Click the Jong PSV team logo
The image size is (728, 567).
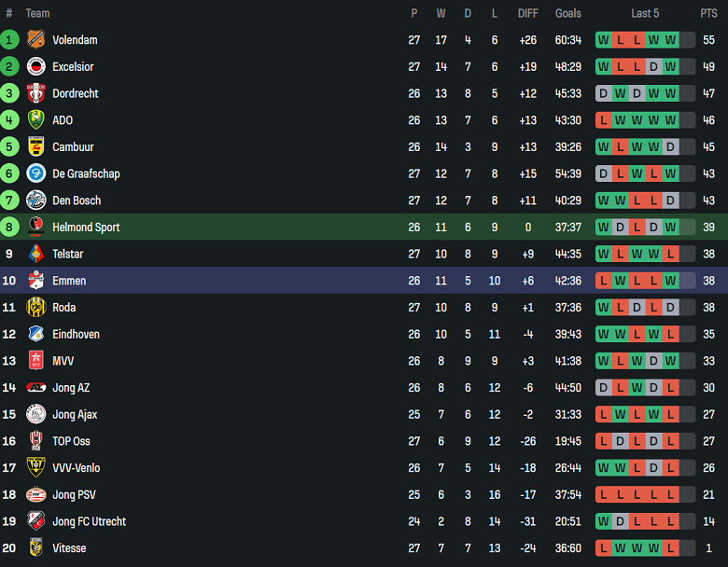pyautogui.click(x=35, y=494)
